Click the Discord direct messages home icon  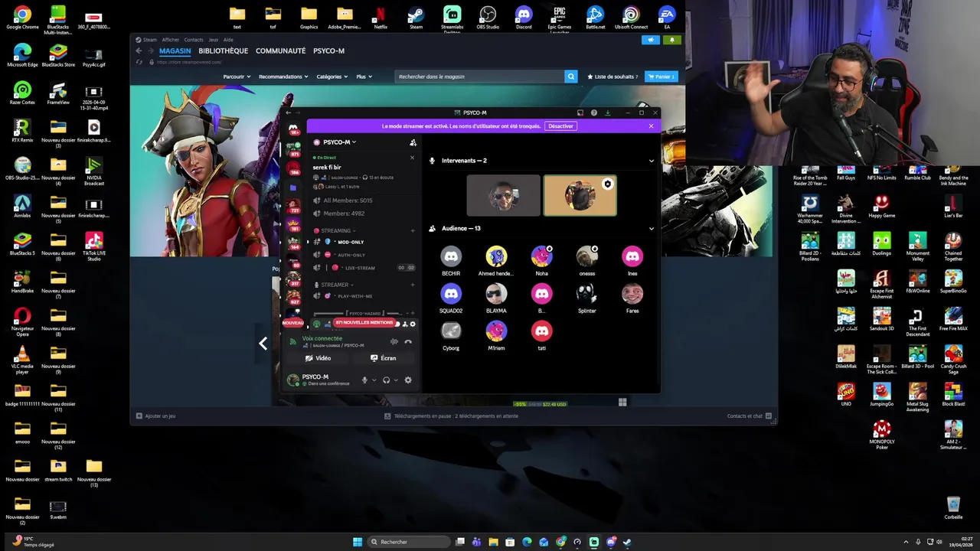click(293, 129)
